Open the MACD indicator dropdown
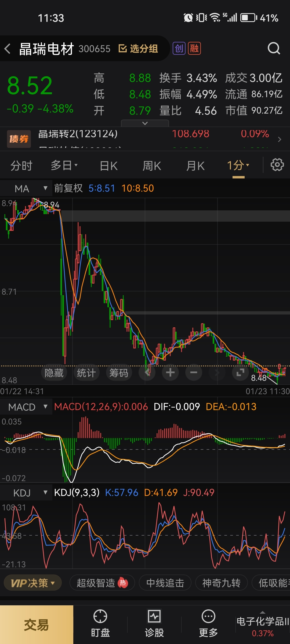The width and height of the screenshot is (290, 644). (26, 407)
